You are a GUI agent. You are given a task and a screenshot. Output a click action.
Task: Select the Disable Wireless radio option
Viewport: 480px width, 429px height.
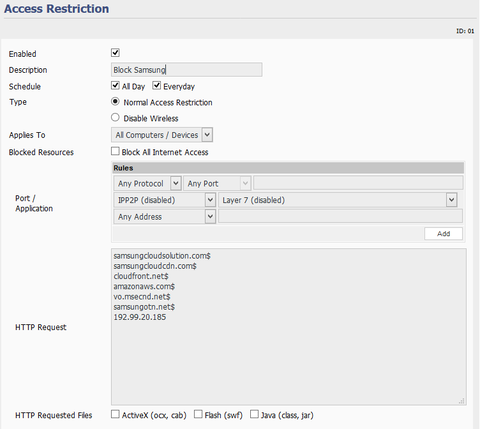tap(115, 117)
